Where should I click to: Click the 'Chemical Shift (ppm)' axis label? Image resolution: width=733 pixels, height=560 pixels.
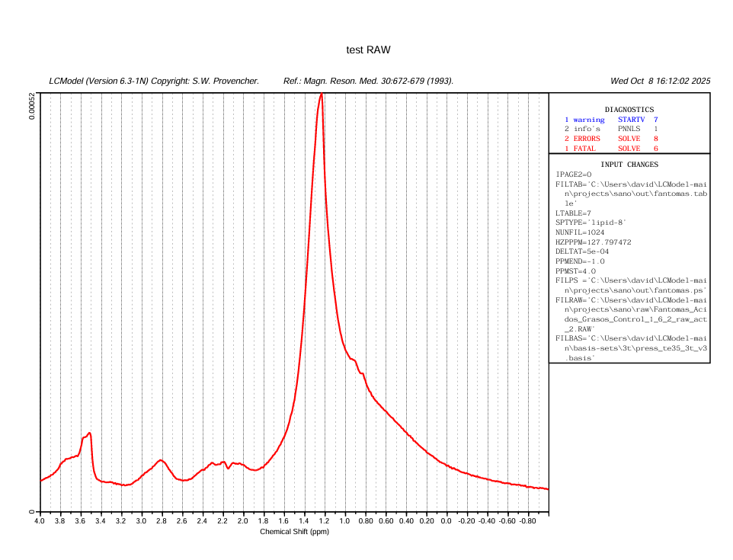[294, 532]
